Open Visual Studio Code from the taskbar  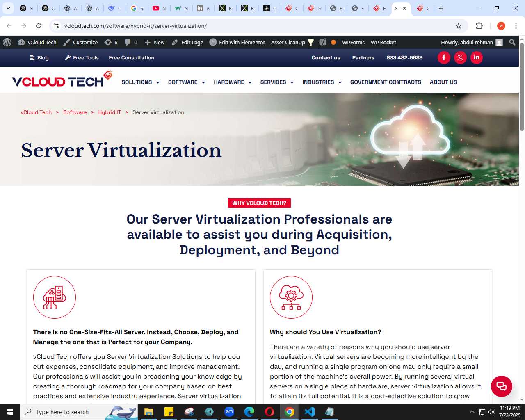point(310,412)
